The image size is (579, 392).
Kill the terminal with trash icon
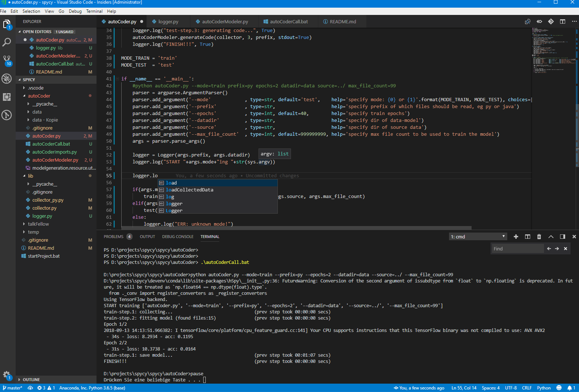point(539,237)
